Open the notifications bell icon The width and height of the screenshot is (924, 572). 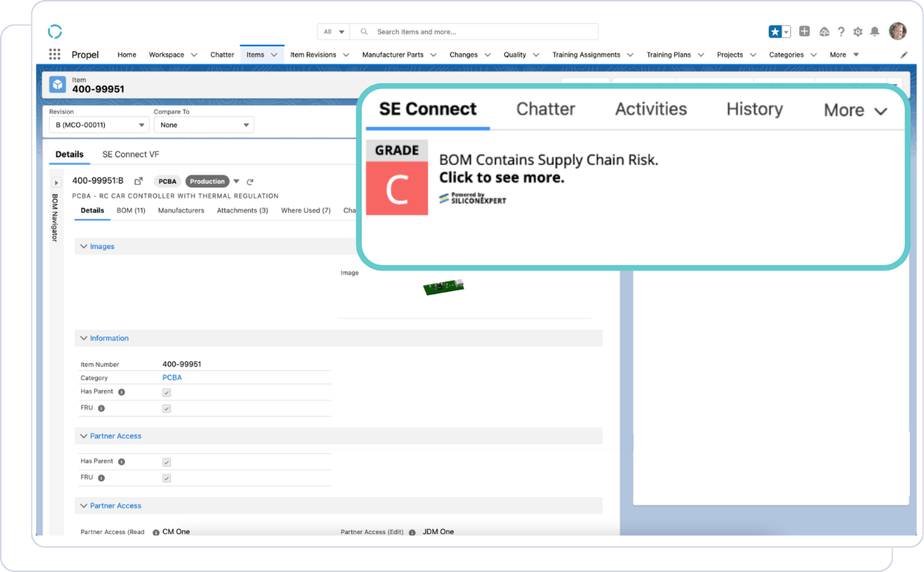875,31
